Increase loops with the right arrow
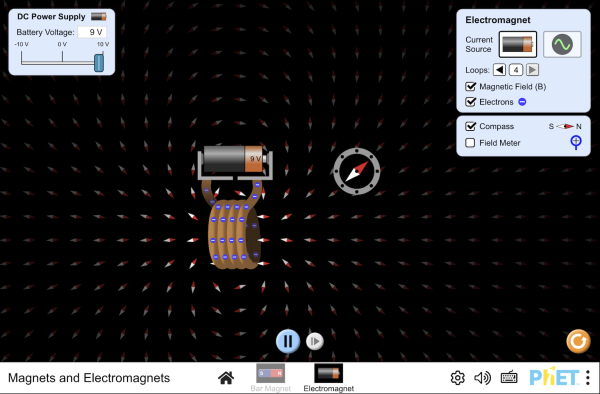This screenshot has width=600, height=394. [532, 70]
